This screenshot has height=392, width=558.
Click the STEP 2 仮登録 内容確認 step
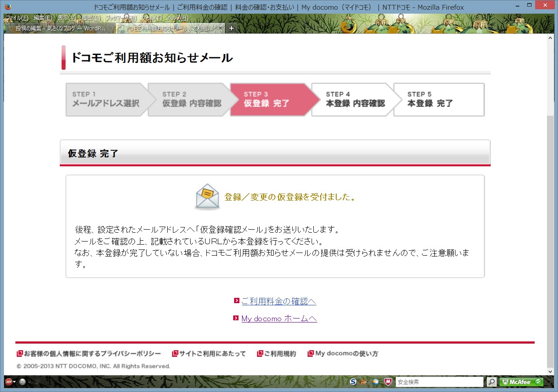tap(191, 99)
